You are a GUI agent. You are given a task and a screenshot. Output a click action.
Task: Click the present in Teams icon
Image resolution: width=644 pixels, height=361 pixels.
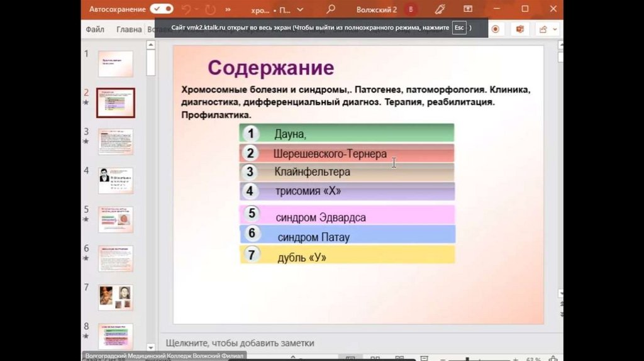tap(520, 30)
